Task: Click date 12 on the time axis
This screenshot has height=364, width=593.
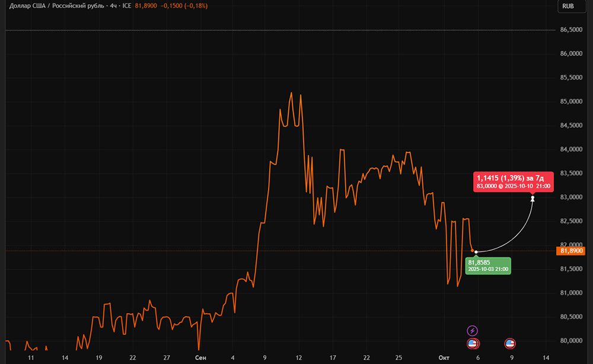Action: 299,357
